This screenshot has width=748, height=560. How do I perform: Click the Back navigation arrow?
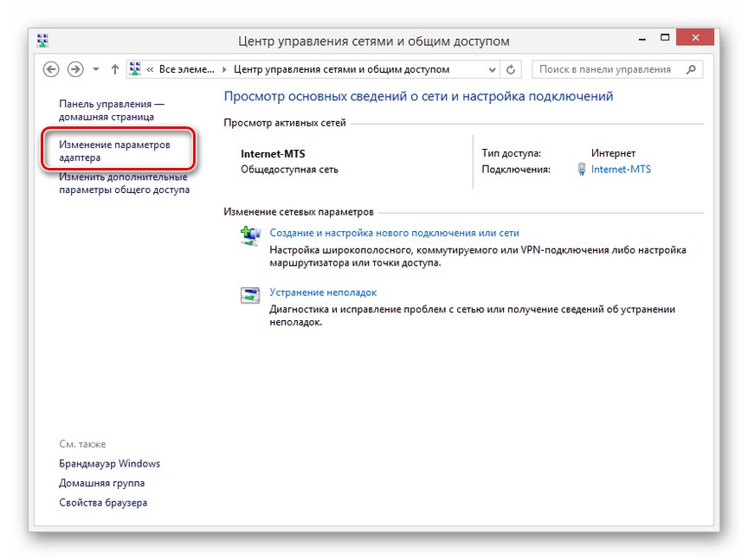tap(51, 69)
